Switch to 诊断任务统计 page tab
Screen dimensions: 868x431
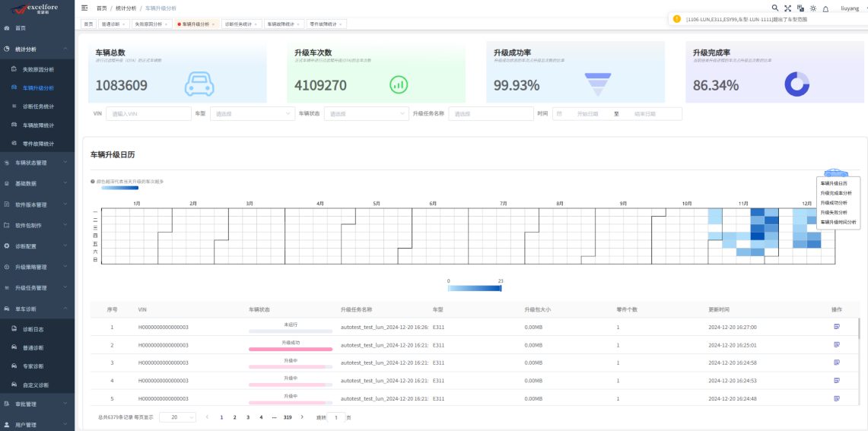pyautogui.click(x=241, y=24)
